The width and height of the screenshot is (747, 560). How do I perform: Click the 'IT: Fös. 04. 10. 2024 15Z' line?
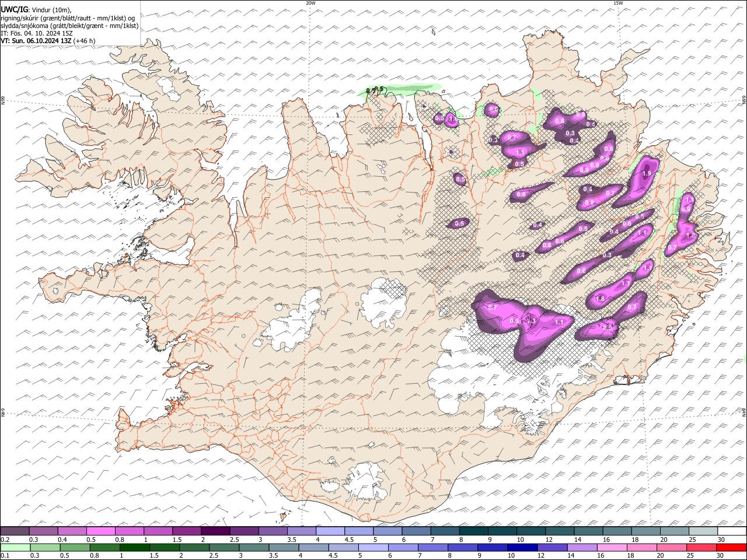(x=37, y=33)
